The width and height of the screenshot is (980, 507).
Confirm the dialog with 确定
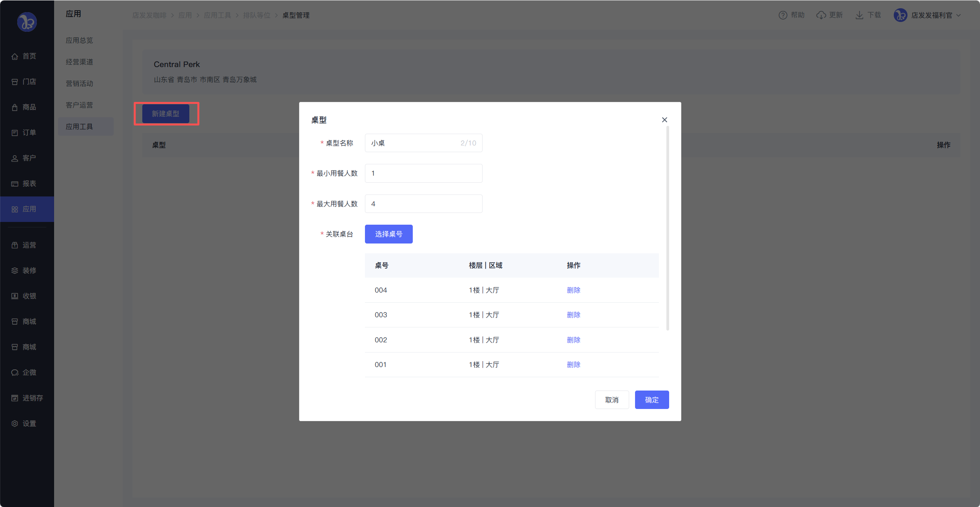652,400
